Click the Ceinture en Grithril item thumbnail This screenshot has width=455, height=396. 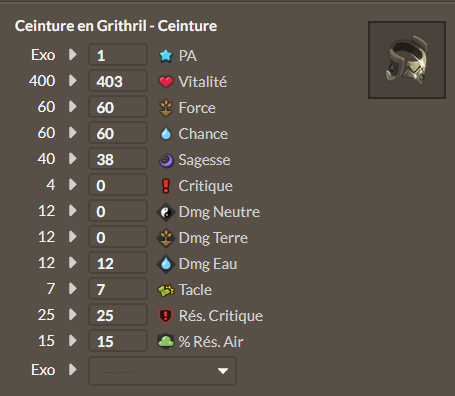407,60
